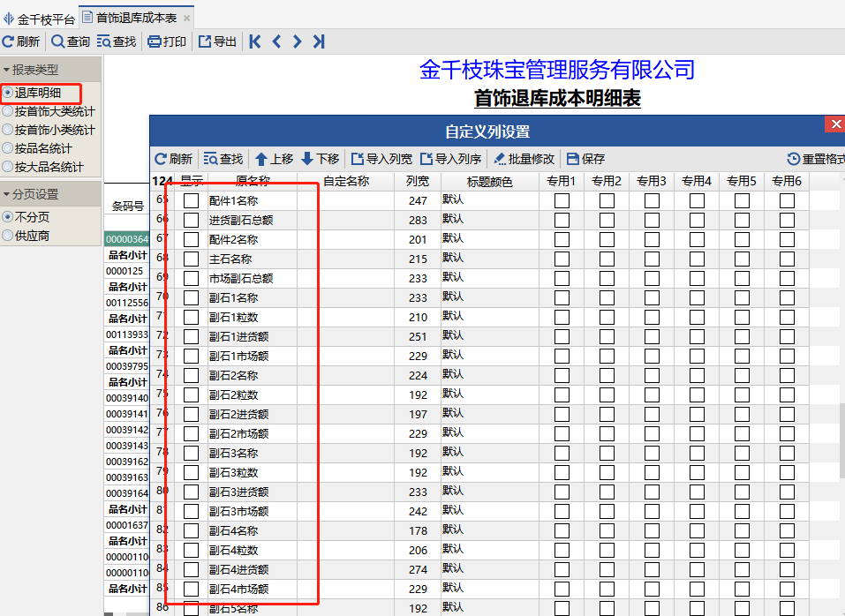Move the row down with 下移
The width and height of the screenshot is (845, 616).
coord(321,159)
